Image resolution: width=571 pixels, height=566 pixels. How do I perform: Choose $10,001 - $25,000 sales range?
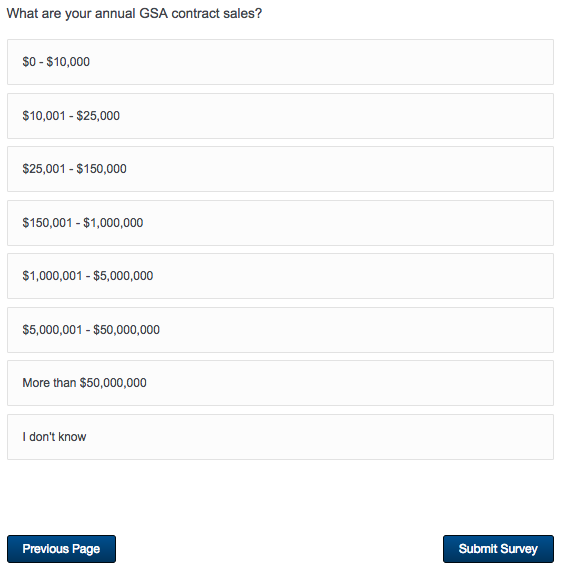click(x=280, y=116)
